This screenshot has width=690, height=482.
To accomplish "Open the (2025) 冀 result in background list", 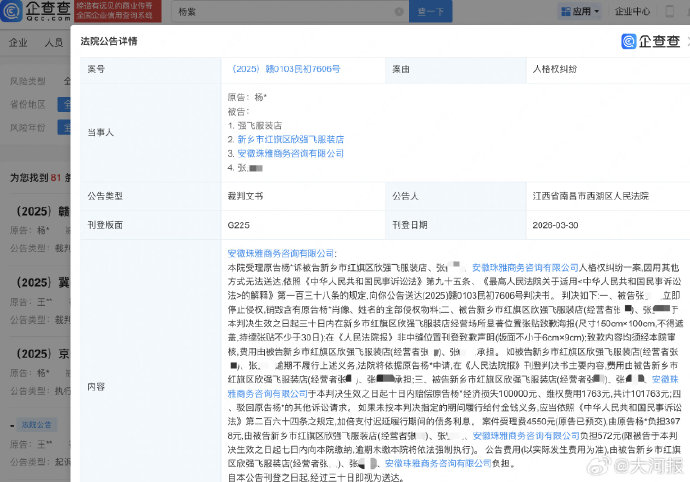I will click(x=39, y=284).
